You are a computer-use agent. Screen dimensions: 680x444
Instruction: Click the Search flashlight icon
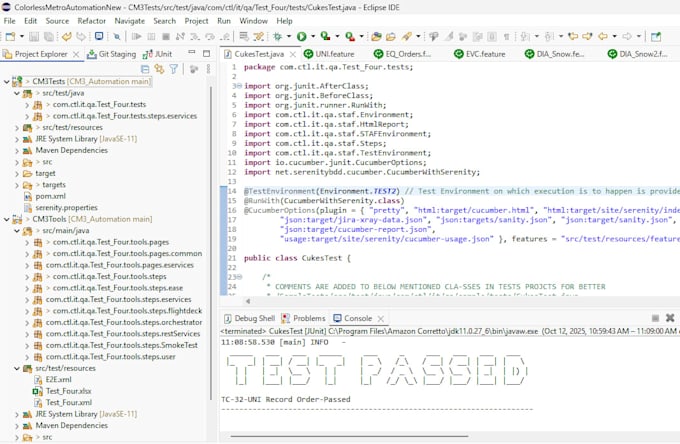click(407, 36)
